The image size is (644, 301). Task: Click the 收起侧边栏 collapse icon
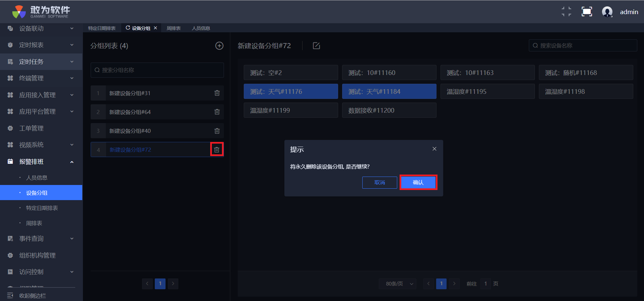click(10, 296)
